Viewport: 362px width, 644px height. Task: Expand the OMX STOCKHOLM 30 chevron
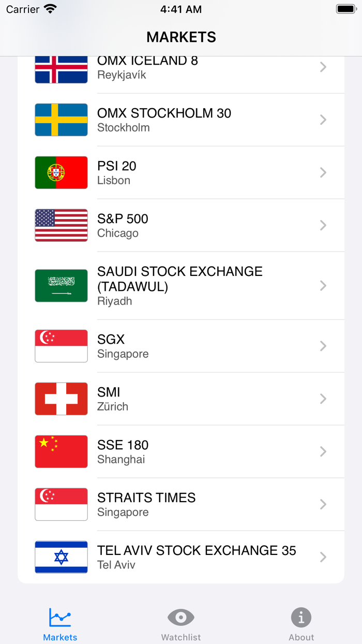323,120
